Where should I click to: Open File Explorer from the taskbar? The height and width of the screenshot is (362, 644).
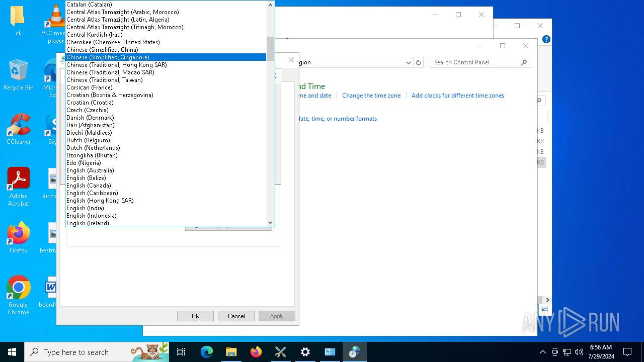[231, 352]
